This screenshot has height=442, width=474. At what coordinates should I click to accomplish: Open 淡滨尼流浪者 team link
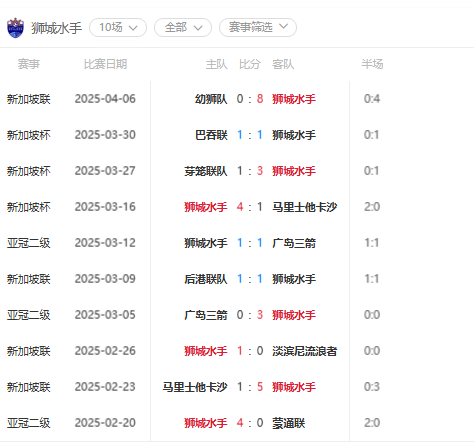coord(305,351)
